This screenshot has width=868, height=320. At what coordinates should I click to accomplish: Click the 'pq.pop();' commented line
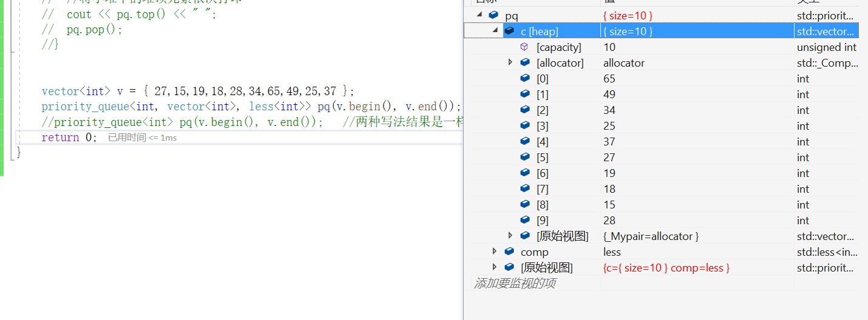point(82,30)
